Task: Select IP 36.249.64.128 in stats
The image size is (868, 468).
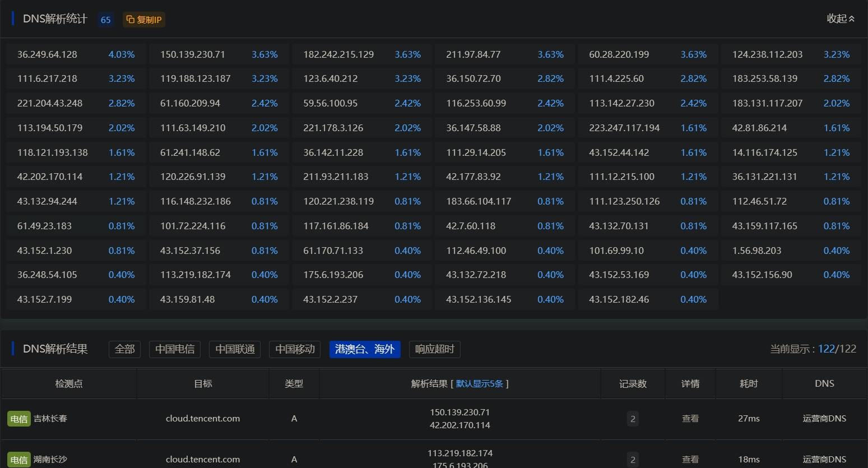Action: pos(47,54)
